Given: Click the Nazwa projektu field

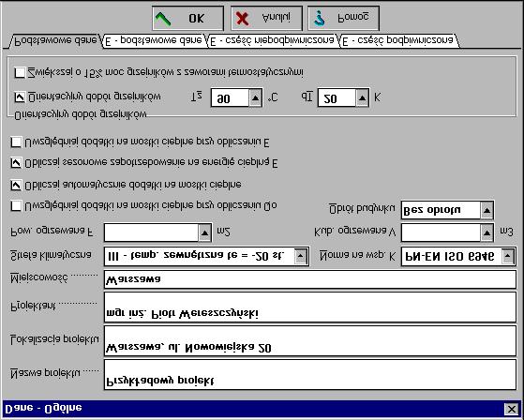Looking at the screenshot, I should [310, 375].
